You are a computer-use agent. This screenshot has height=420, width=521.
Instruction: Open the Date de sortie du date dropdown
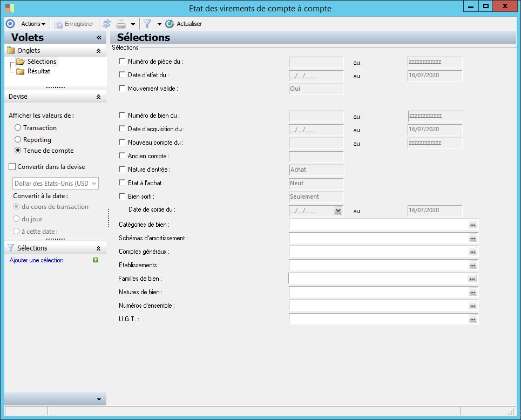tap(338, 211)
